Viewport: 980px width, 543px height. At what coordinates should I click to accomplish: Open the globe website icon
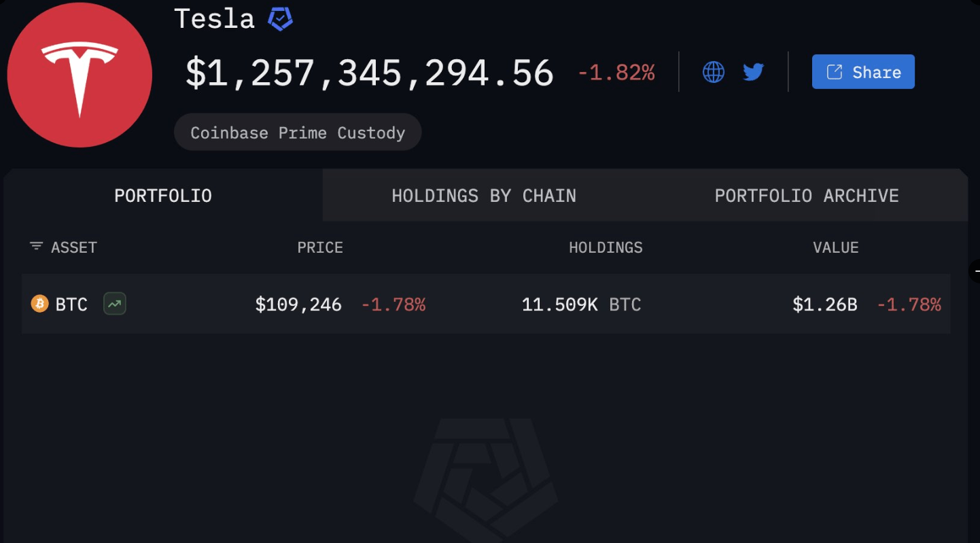(x=713, y=71)
